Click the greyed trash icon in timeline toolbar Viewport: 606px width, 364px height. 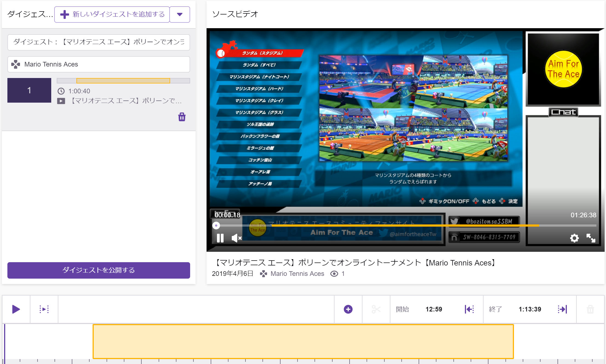click(x=590, y=309)
